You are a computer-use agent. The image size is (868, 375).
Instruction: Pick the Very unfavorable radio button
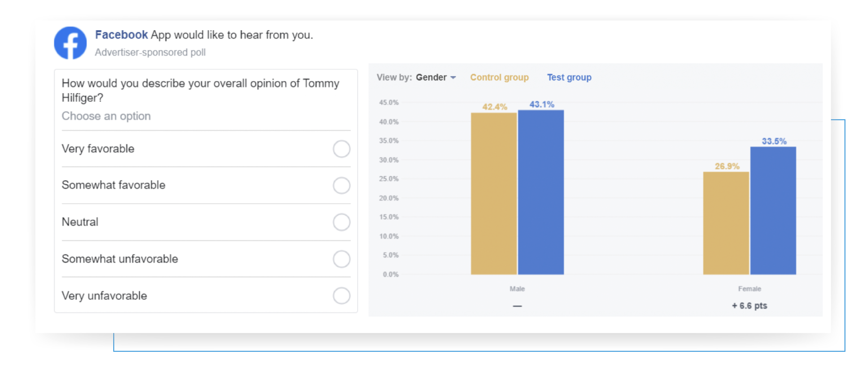[x=341, y=296]
